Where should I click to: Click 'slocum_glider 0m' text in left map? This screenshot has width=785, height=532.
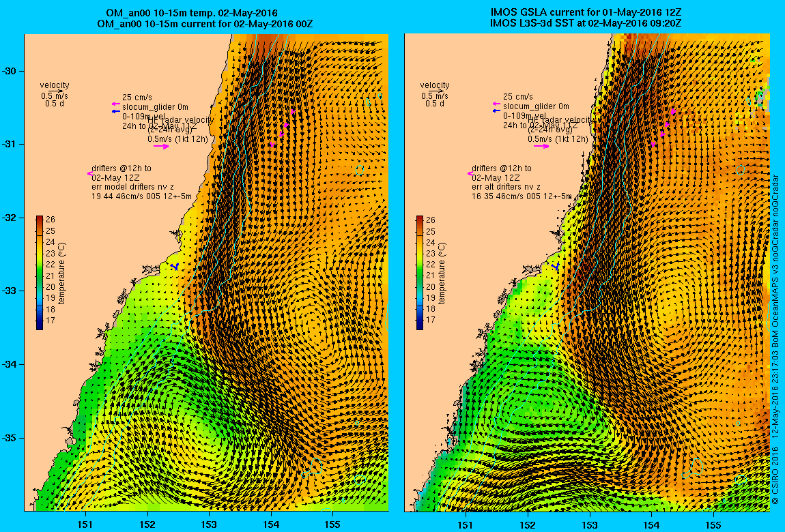pyautogui.click(x=155, y=107)
